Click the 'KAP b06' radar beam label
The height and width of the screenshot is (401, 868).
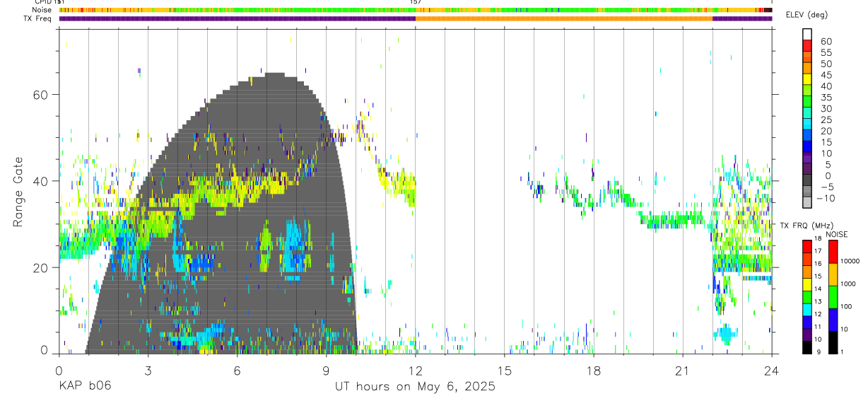pos(85,387)
